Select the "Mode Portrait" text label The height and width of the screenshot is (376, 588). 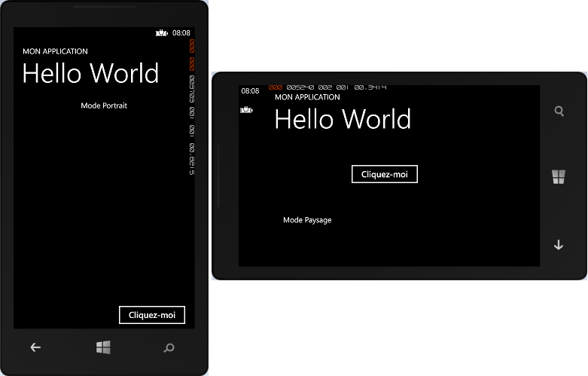point(104,105)
